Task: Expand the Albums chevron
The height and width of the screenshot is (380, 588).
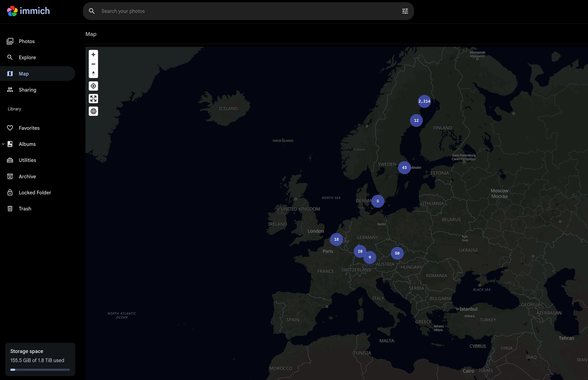Action: click(x=3, y=144)
